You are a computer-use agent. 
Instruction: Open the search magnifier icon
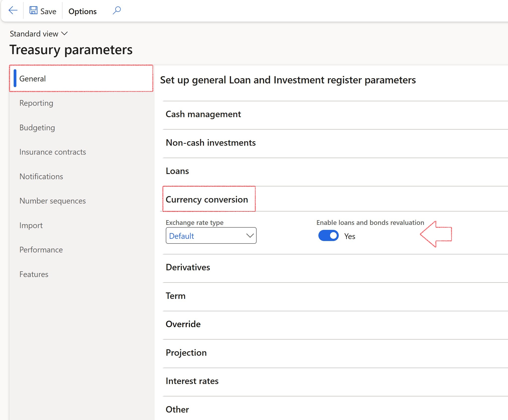pyautogui.click(x=117, y=10)
